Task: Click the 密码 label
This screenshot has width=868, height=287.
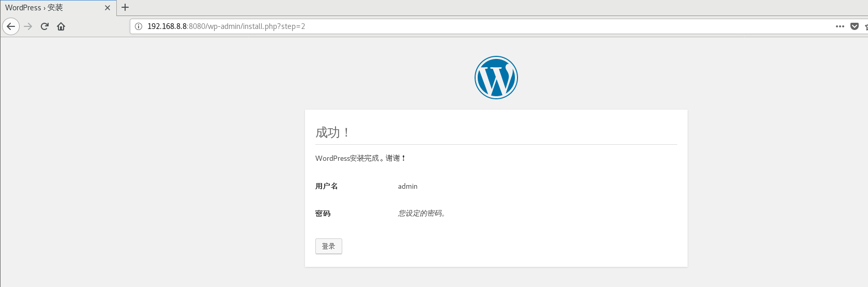Action: coord(323,214)
